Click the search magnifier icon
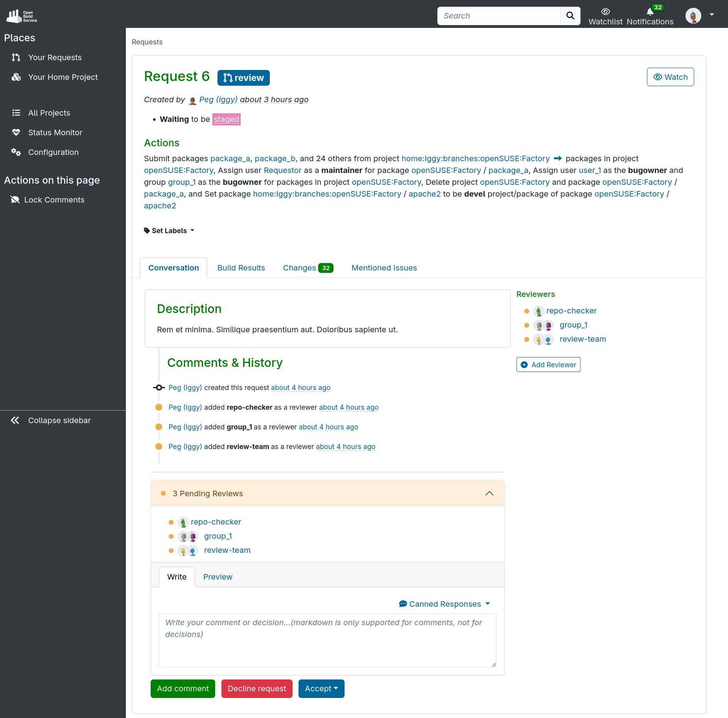 pos(570,16)
